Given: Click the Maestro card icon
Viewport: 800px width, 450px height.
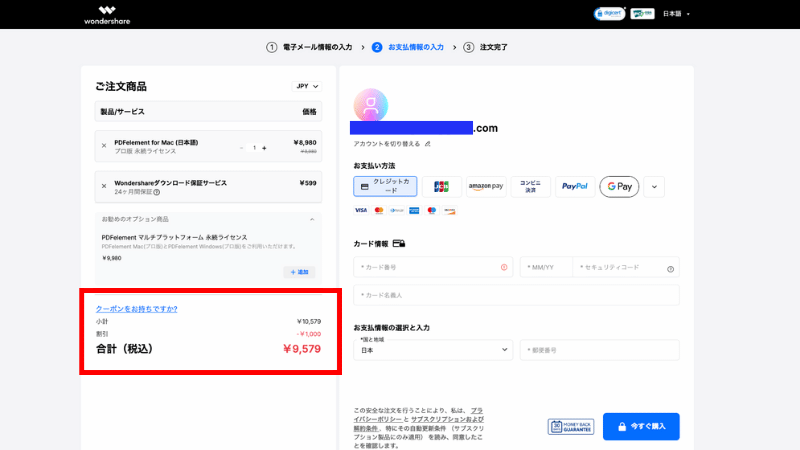Looking at the screenshot, I should click(x=432, y=210).
